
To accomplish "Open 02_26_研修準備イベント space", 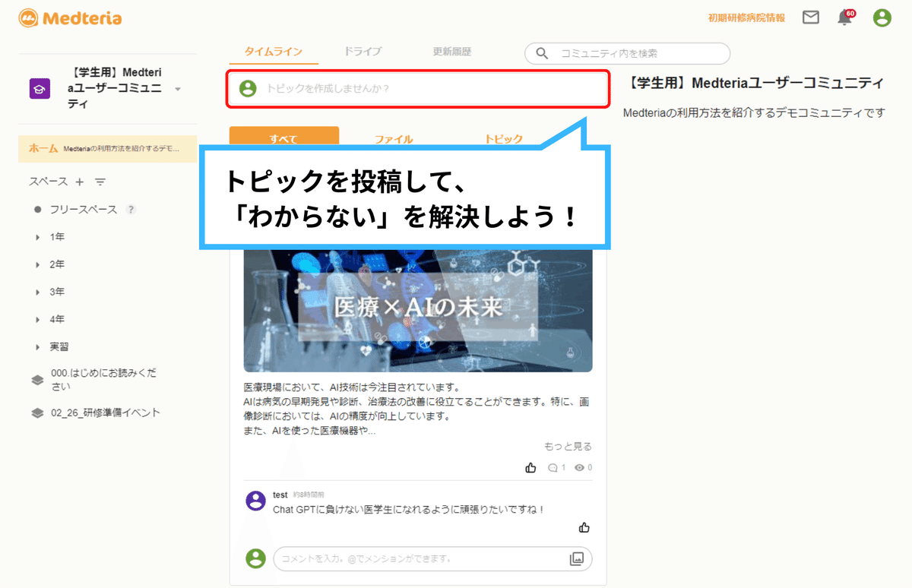I will (106, 413).
